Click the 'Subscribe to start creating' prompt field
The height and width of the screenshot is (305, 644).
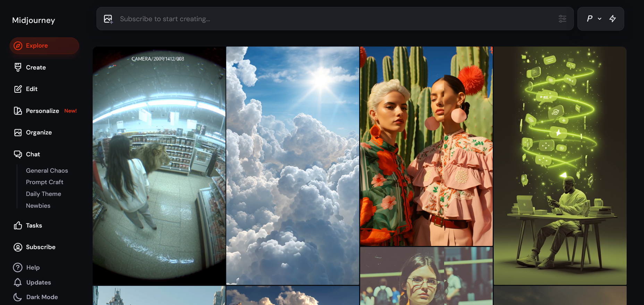(335, 19)
